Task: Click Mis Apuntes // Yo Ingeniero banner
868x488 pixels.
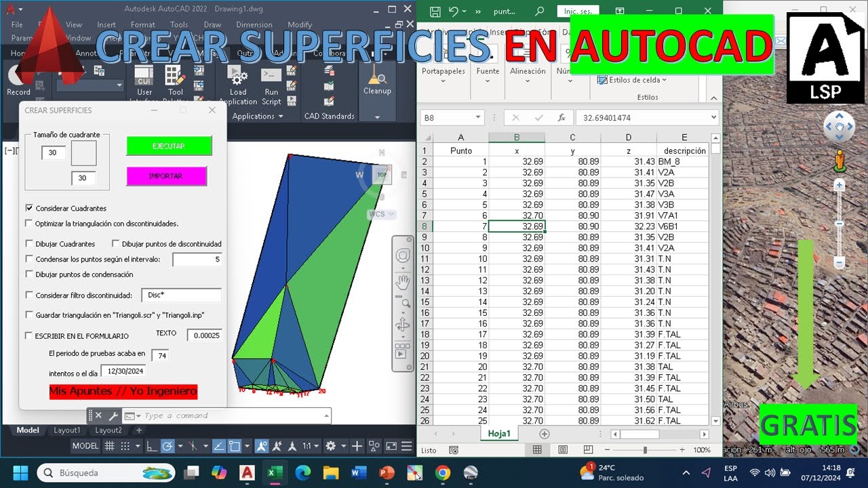Action: 123,392
